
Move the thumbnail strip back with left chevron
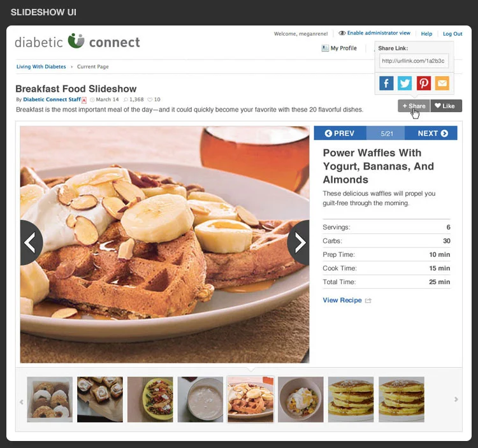[22, 402]
